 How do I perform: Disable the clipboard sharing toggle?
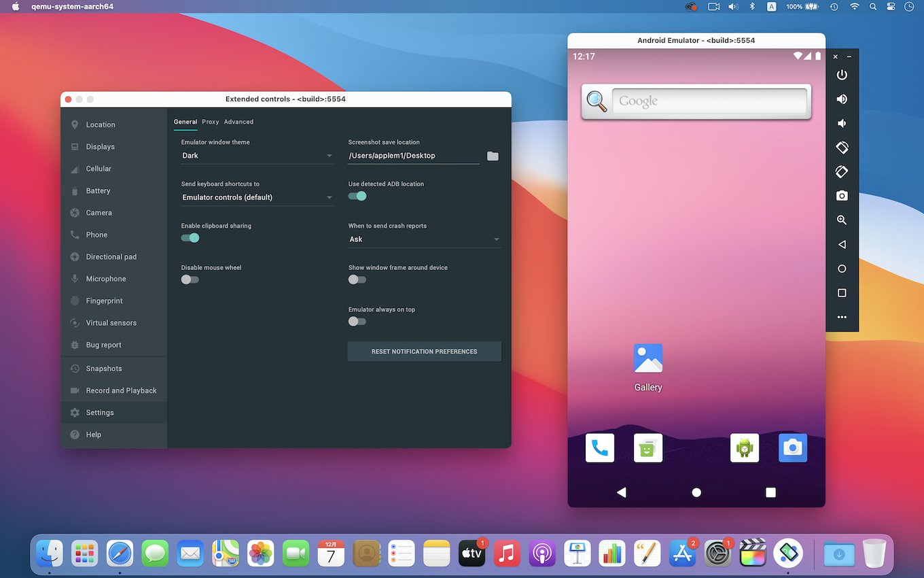[190, 238]
